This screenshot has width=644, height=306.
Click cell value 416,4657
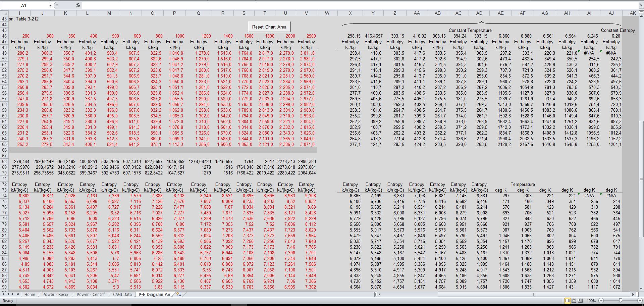pos(373,36)
